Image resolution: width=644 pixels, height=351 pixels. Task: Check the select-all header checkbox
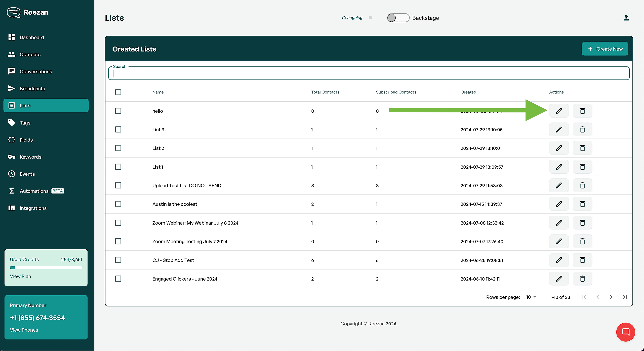tap(118, 92)
